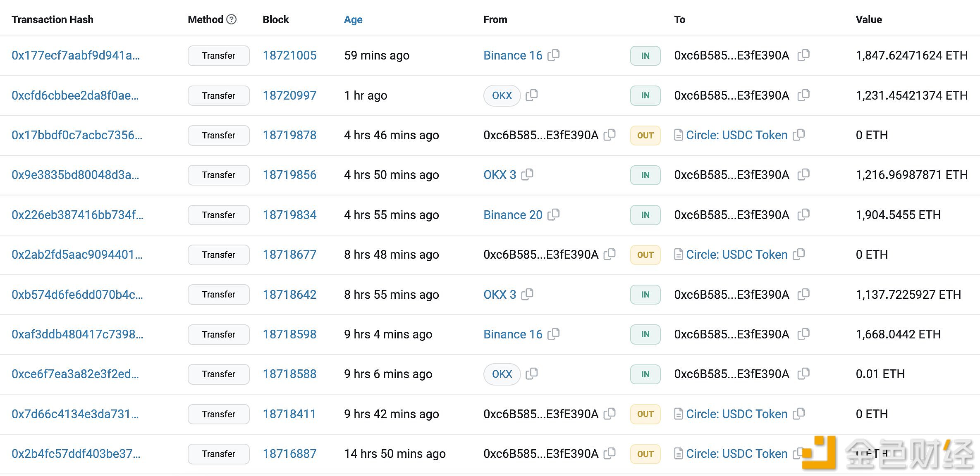Copy the To address in block 18721005 row
Image resolution: width=980 pixels, height=476 pixels.
pyautogui.click(x=803, y=55)
